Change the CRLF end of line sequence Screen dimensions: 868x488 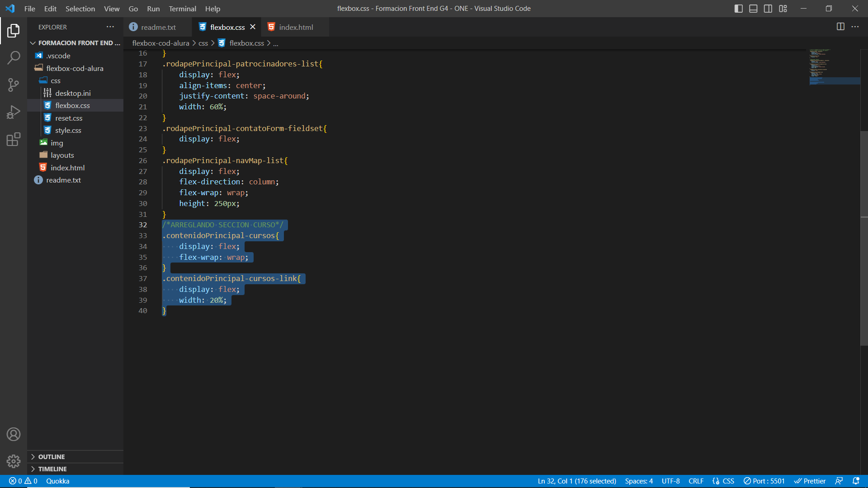click(696, 481)
